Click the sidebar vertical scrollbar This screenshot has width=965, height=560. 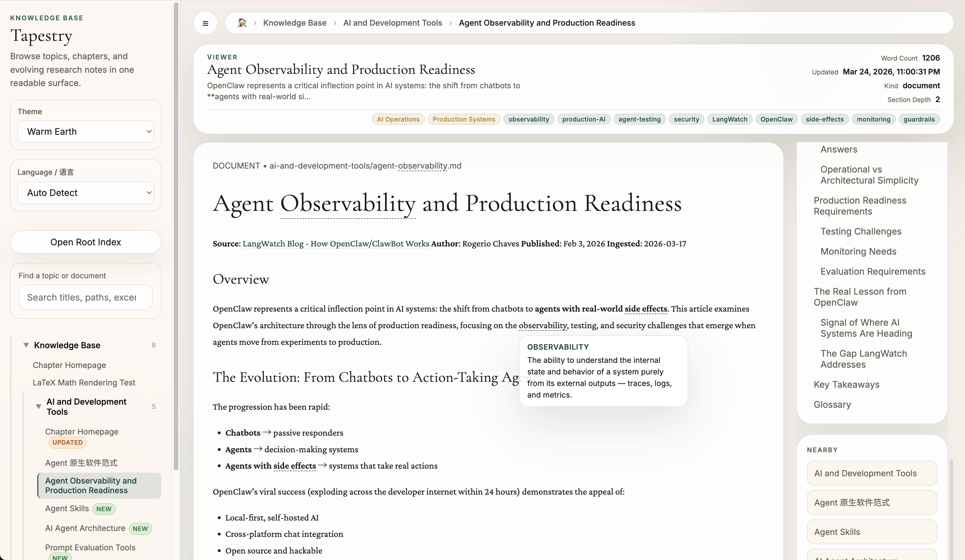pyautogui.click(x=176, y=230)
